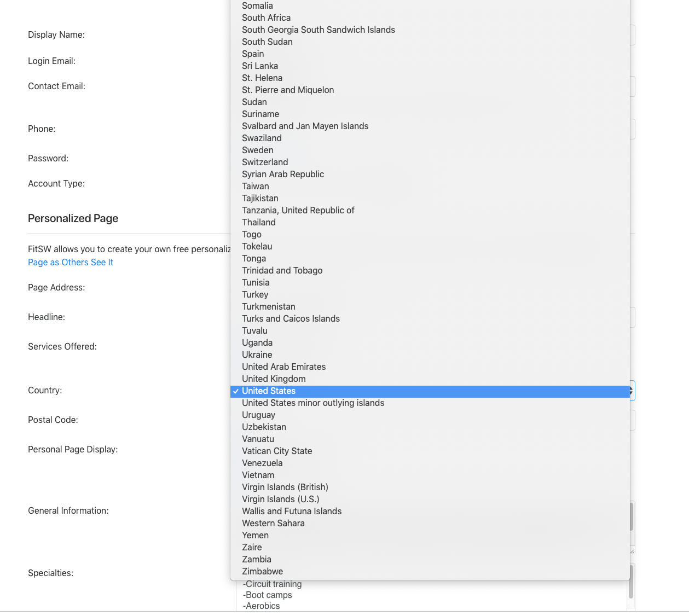Pick Thailand in the dropdown
689x616 pixels.
coord(430,223)
